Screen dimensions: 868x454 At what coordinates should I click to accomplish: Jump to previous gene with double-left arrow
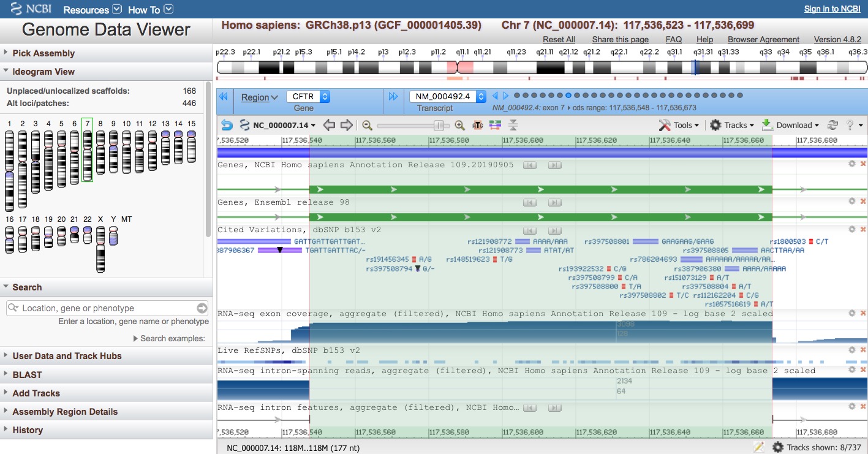(223, 96)
